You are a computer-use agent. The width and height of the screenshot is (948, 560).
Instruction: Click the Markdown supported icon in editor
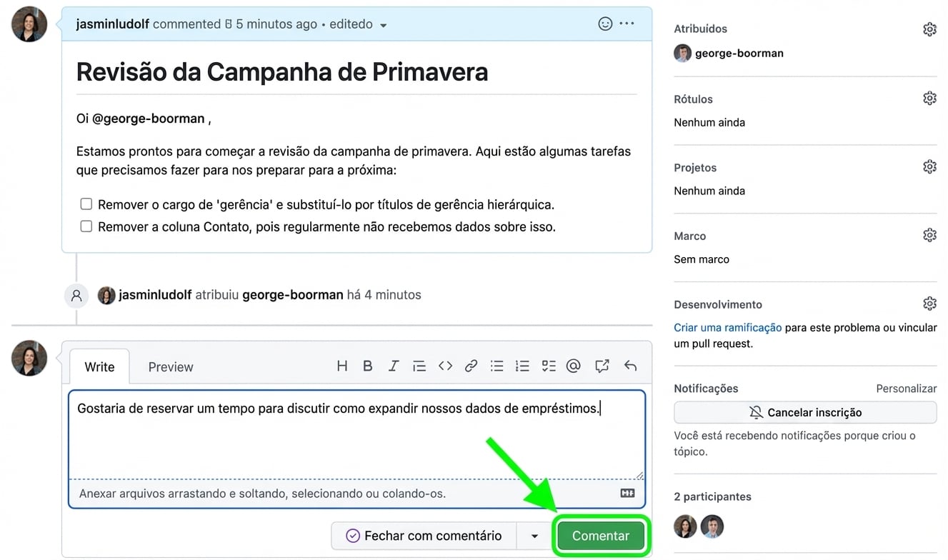click(x=627, y=493)
